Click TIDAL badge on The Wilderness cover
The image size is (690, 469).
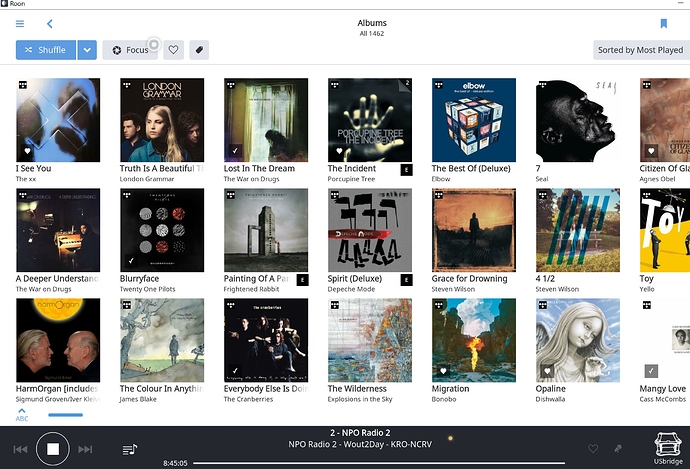point(335,305)
